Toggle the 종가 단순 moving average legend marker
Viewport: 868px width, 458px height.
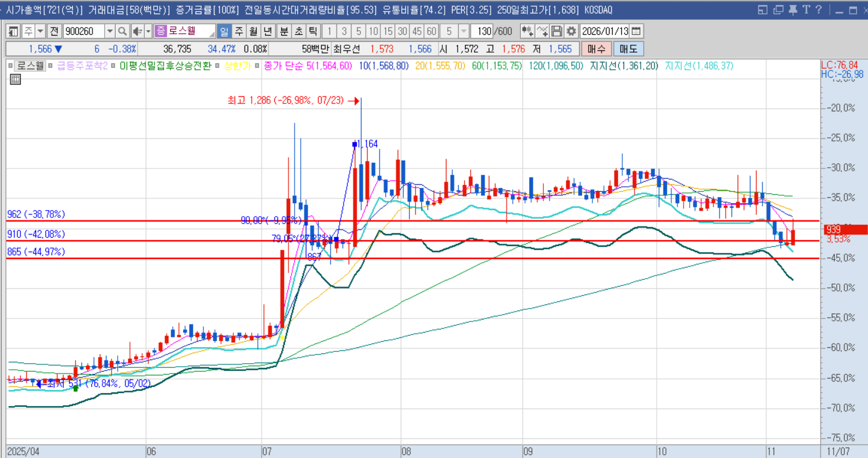point(258,66)
